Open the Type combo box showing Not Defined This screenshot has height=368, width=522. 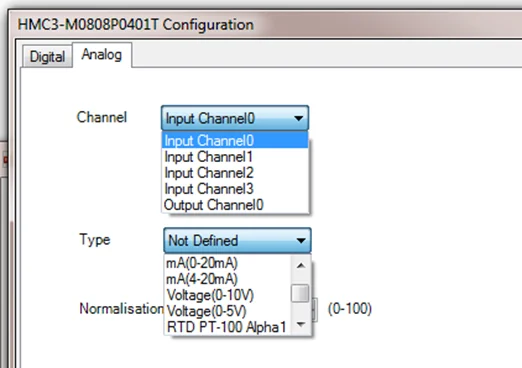pos(237,240)
